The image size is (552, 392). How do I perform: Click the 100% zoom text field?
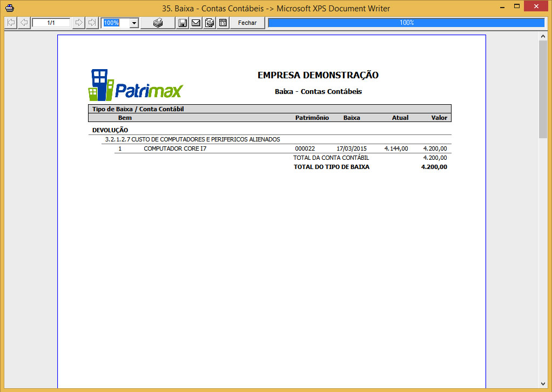tap(116, 23)
